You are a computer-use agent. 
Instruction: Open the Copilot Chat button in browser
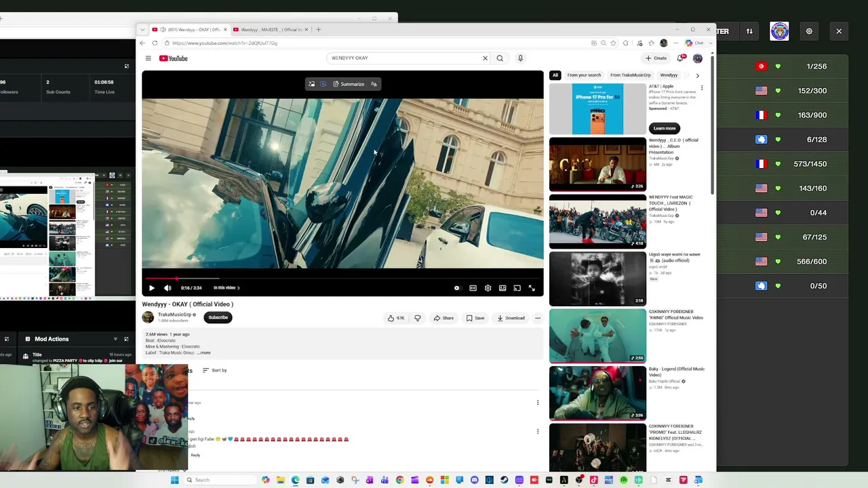694,43
